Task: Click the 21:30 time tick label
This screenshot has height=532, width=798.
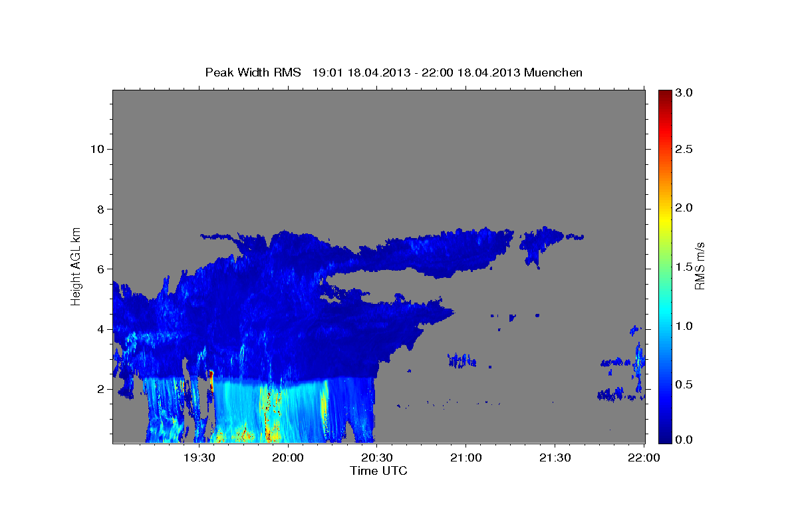Action: [x=555, y=458]
